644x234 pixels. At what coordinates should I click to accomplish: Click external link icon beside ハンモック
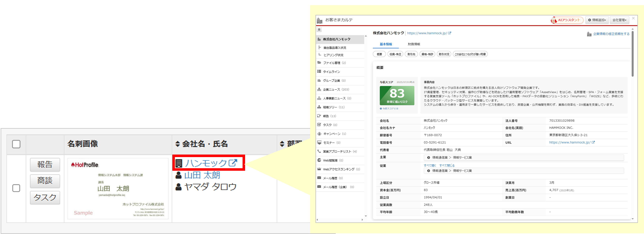(233, 163)
